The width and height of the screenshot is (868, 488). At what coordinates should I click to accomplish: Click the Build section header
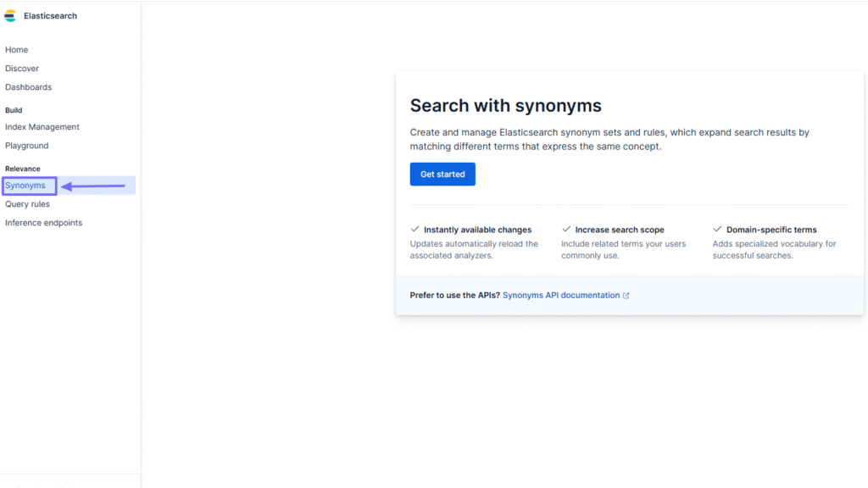(12, 109)
